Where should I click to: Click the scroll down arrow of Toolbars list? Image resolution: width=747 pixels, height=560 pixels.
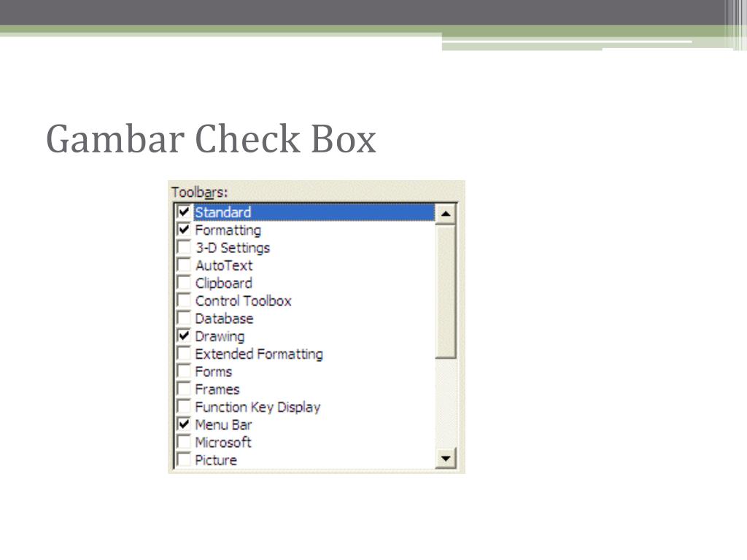[x=446, y=459]
